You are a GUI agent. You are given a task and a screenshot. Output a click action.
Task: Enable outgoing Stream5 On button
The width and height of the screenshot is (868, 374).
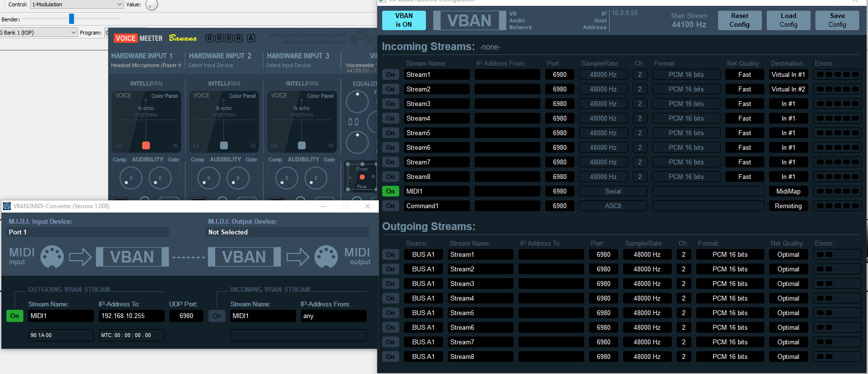click(x=390, y=313)
